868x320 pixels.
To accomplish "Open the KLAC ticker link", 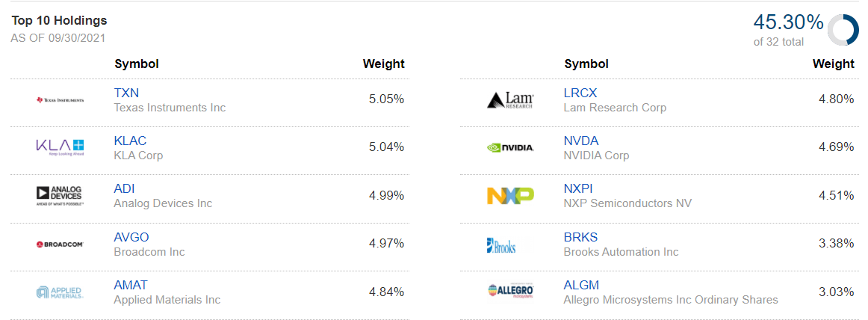I will coord(130,141).
